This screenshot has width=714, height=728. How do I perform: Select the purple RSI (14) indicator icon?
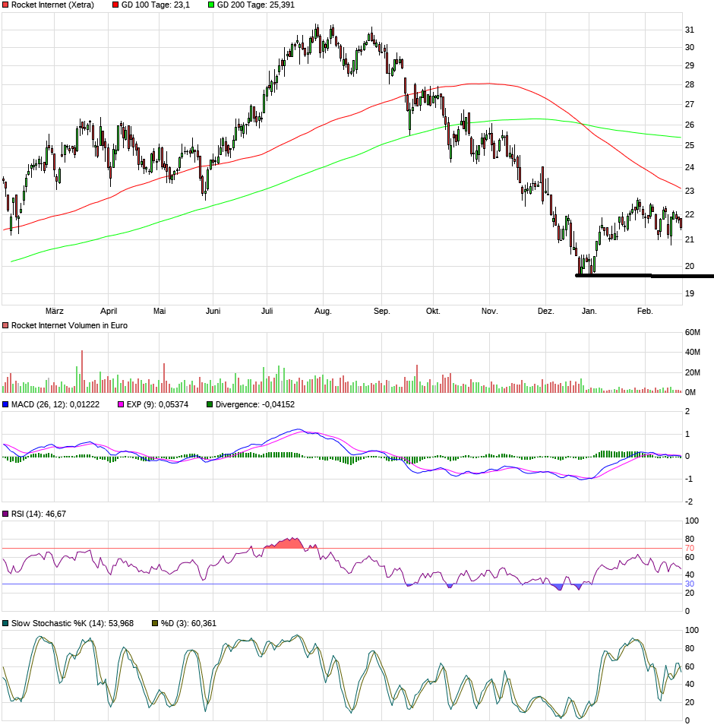point(7,516)
